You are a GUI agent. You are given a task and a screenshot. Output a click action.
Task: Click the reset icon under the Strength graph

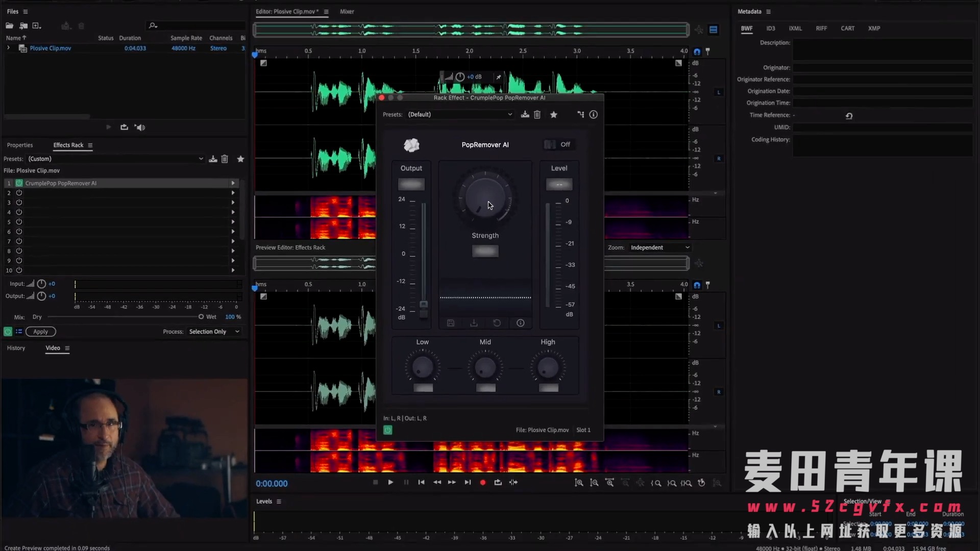click(497, 323)
